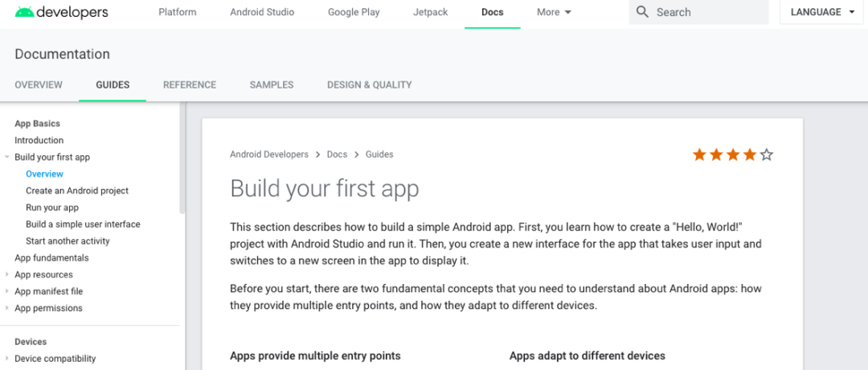This screenshot has width=868, height=370.
Task: Open the More dropdown menu
Action: [x=554, y=12]
